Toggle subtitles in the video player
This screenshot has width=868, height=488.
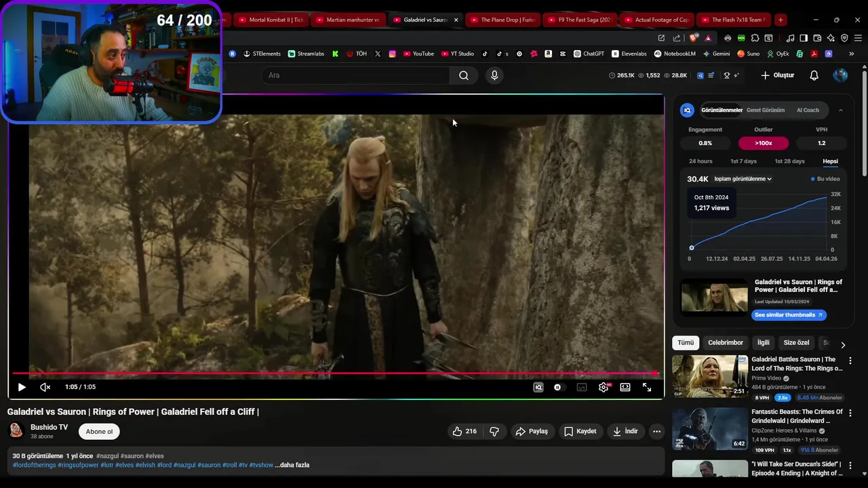pyautogui.click(x=582, y=387)
